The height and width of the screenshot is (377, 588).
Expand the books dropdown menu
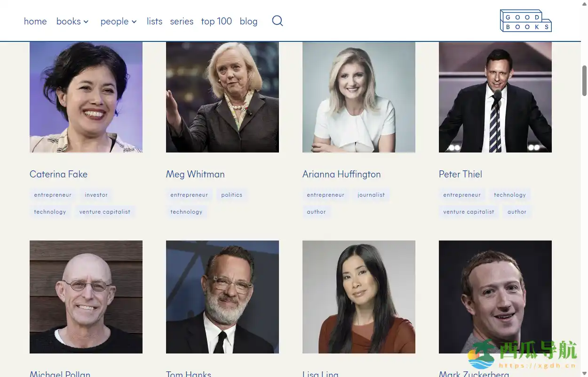coord(72,21)
